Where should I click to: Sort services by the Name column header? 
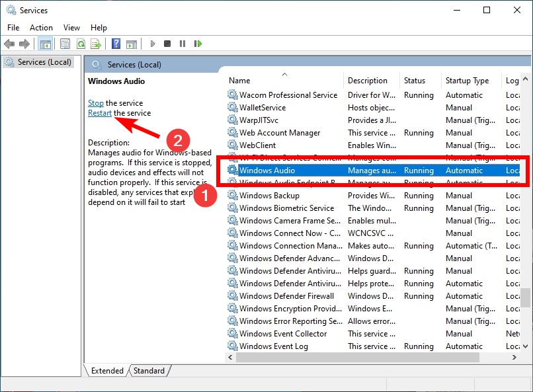tap(284, 81)
